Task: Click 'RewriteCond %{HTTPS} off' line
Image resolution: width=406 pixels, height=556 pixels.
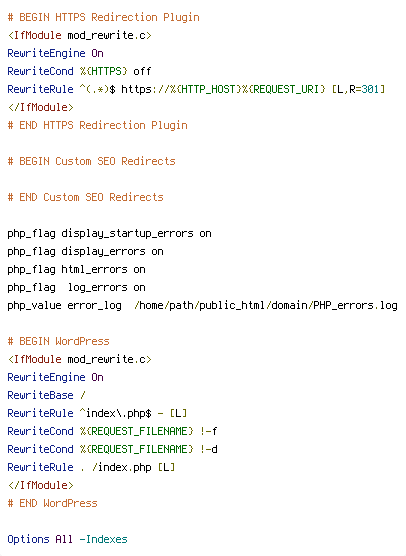Action: coord(79,71)
